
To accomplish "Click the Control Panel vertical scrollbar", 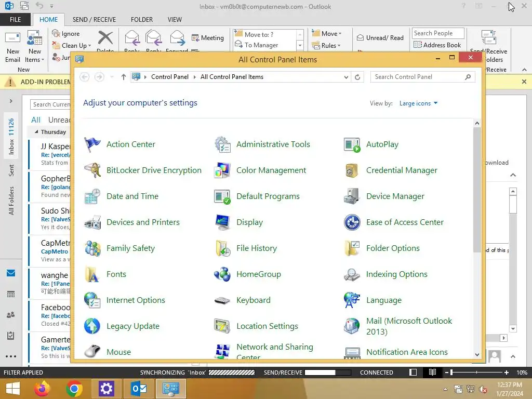I will (477, 190).
